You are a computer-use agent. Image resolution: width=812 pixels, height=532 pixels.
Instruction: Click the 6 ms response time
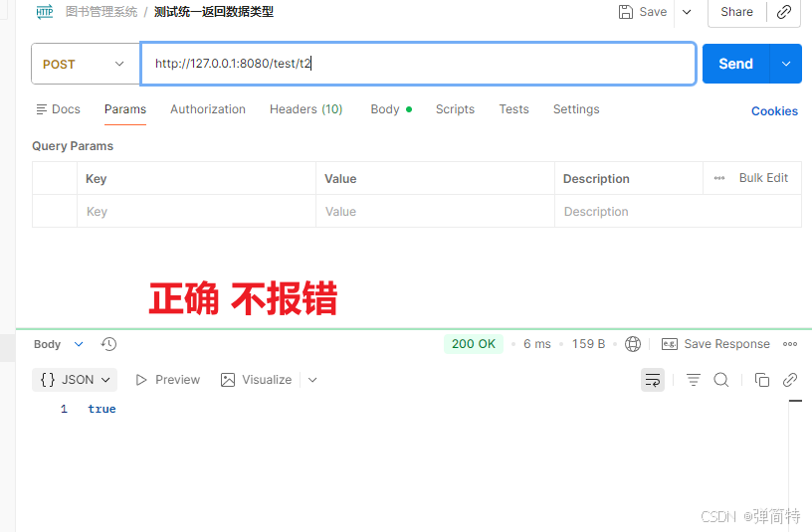[537, 344]
